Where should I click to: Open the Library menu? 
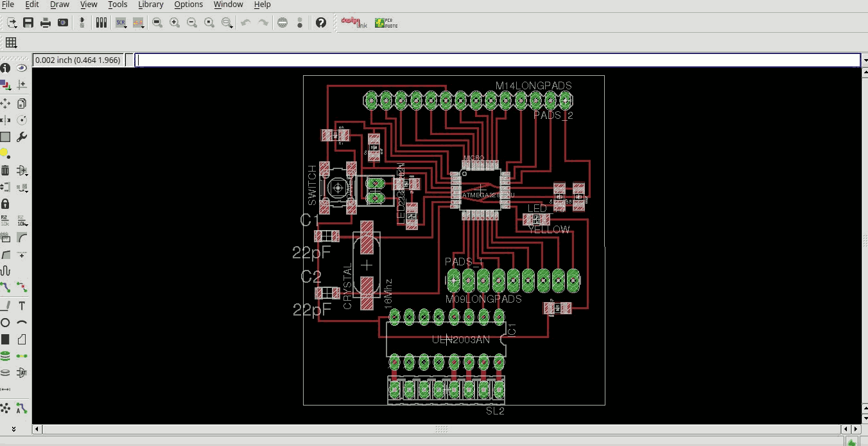coord(151,4)
